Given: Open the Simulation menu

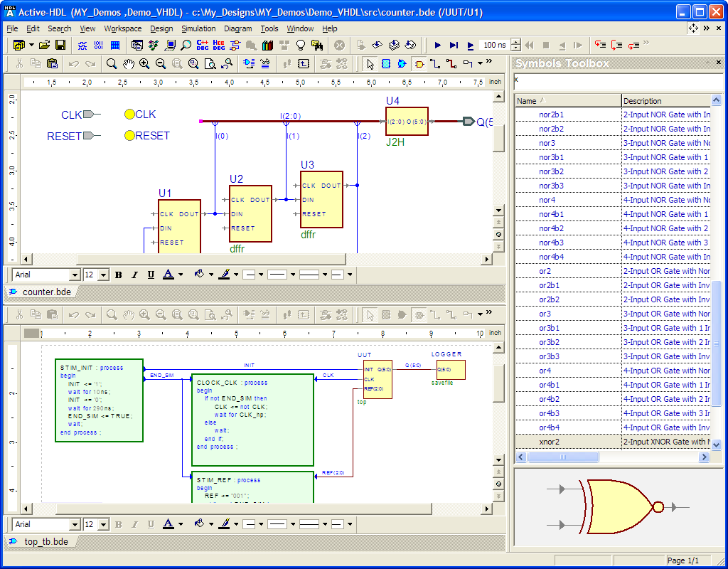Looking at the screenshot, I should [198, 28].
